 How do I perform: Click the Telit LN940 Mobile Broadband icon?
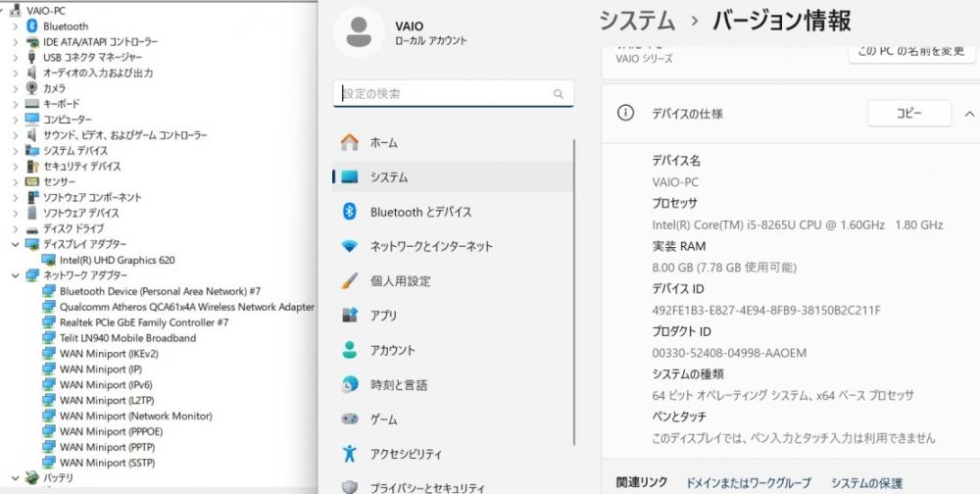[49, 338]
